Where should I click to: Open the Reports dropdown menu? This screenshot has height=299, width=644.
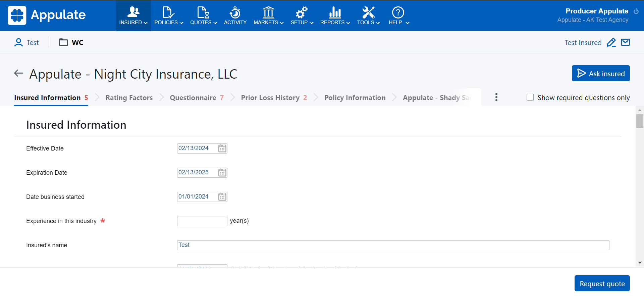click(x=335, y=16)
